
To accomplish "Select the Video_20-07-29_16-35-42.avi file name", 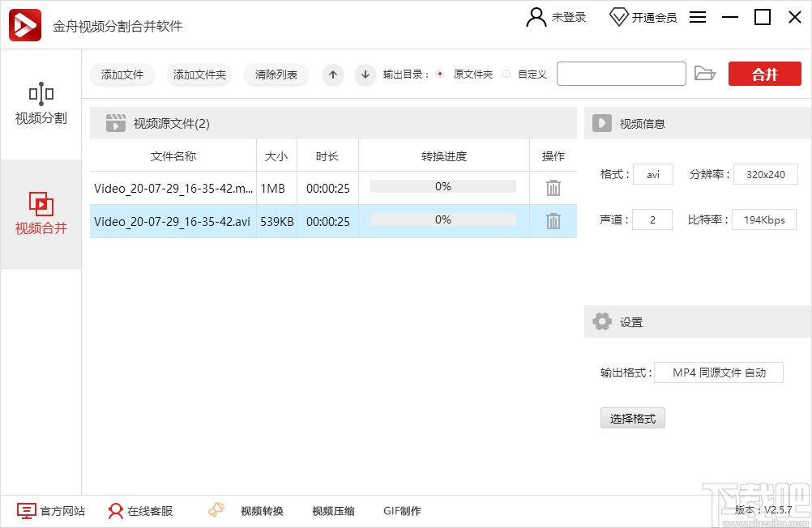I will pos(172,222).
